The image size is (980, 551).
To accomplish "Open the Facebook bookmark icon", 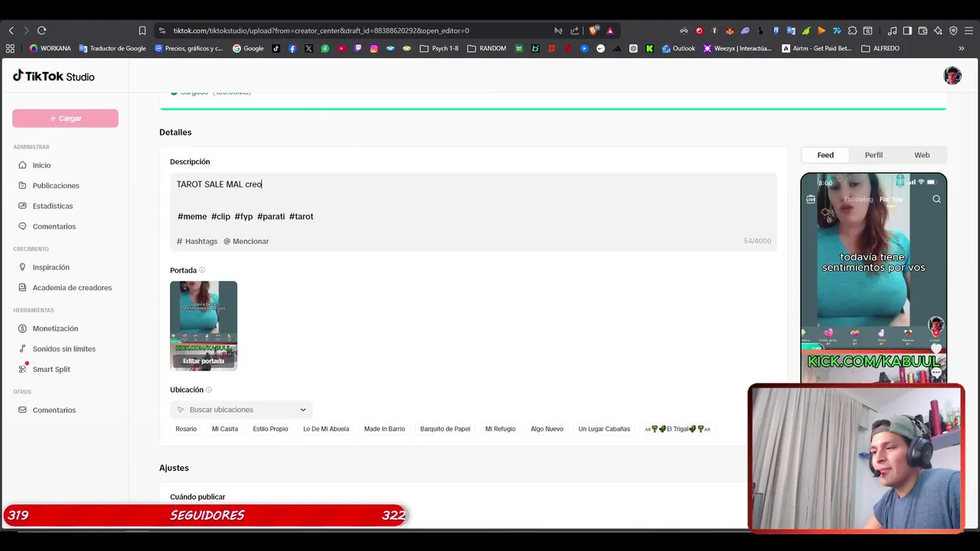I will (x=292, y=48).
